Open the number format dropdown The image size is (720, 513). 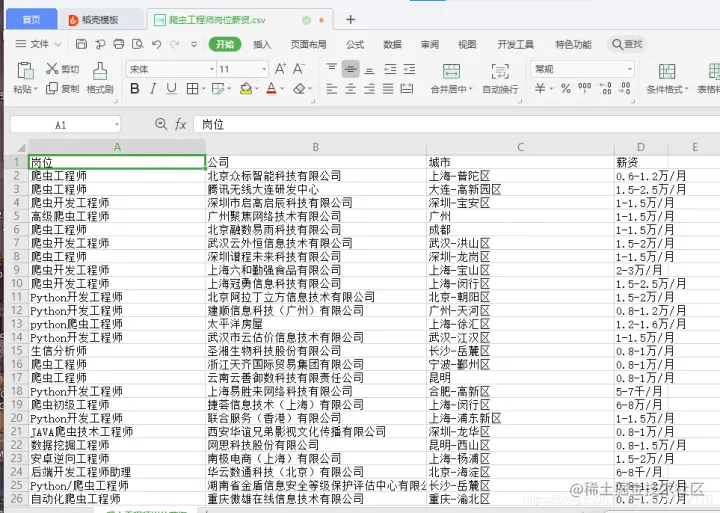click(630, 69)
